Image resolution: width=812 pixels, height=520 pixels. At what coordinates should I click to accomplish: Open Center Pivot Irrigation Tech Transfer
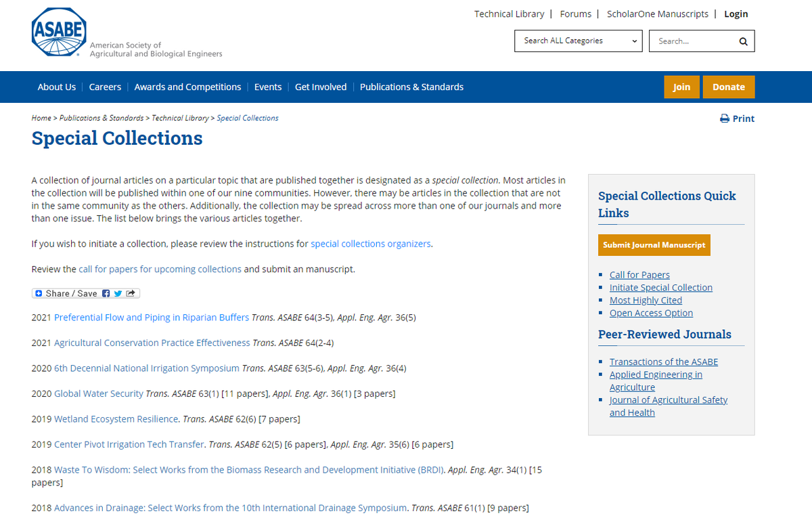[129, 444]
